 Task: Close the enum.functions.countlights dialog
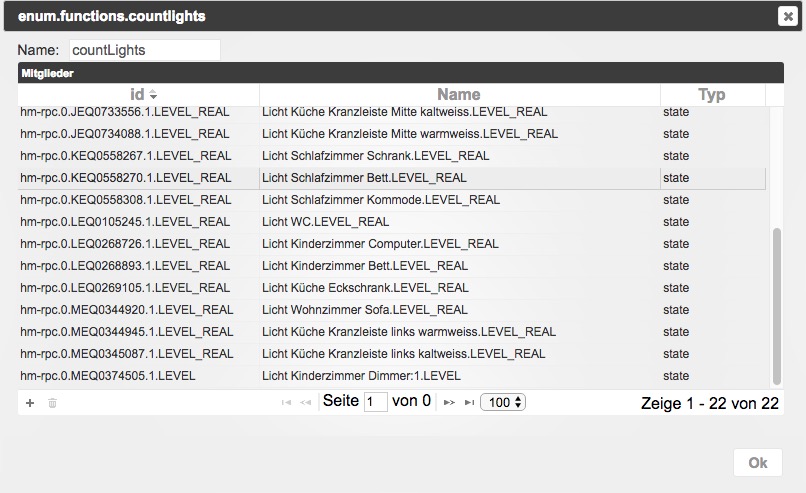(787, 15)
